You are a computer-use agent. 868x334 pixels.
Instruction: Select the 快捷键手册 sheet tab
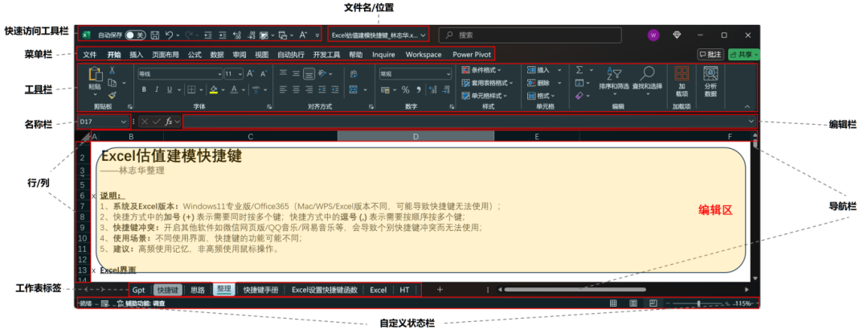click(260, 290)
